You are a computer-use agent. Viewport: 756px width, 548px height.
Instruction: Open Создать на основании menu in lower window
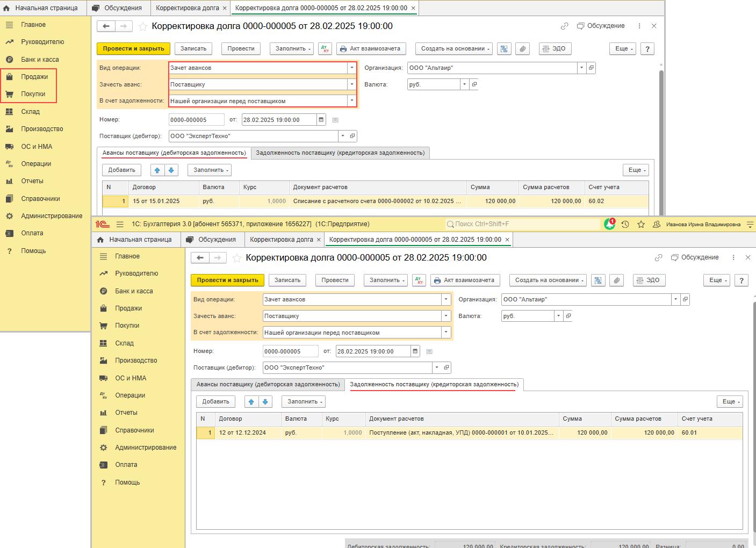click(548, 280)
